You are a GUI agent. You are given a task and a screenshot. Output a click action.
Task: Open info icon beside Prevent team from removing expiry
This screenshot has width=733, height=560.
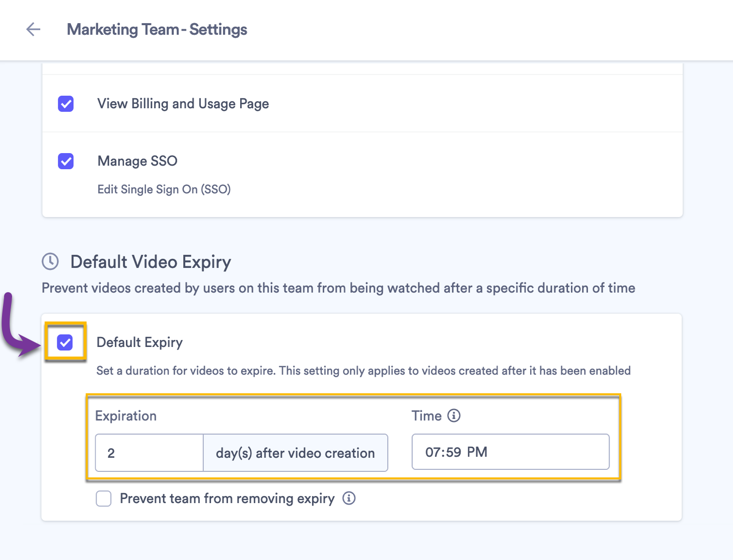pyautogui.click(x=349, y=498)
